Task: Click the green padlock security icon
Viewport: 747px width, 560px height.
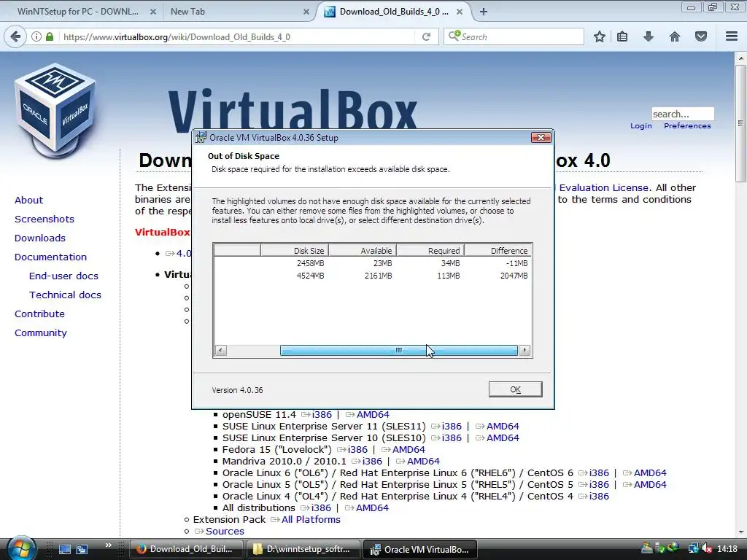Action: (49, 36)
